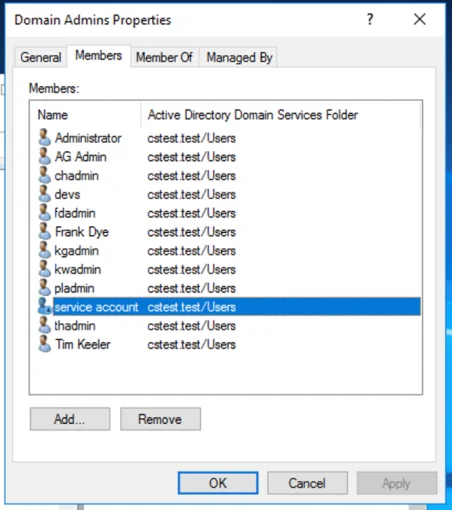Remove the selected member
This screenshot has width=452, height=510.
click(160, 419)
